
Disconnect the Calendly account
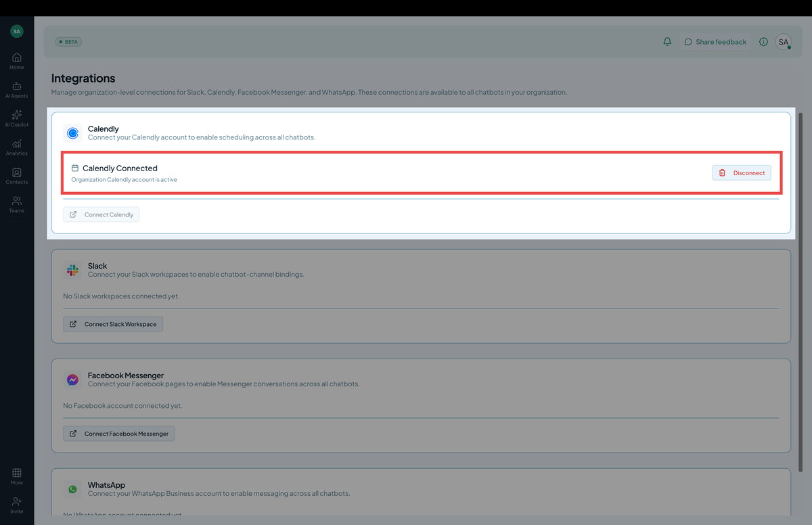742,173
